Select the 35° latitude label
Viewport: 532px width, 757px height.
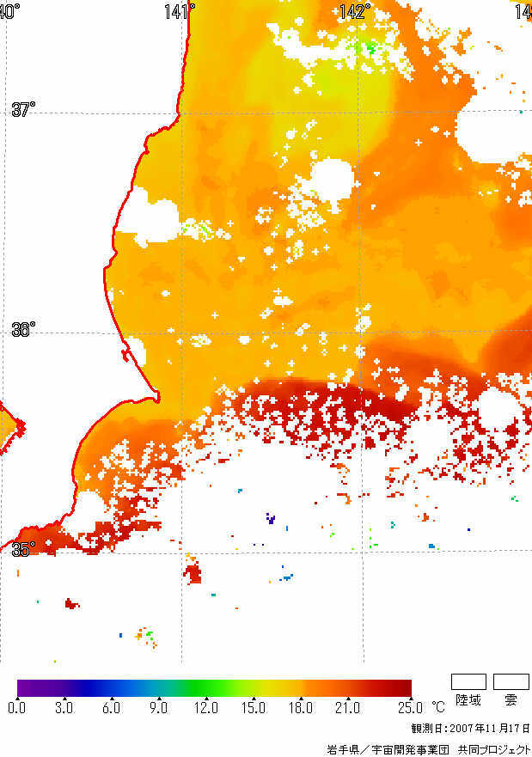click(23, 549)
